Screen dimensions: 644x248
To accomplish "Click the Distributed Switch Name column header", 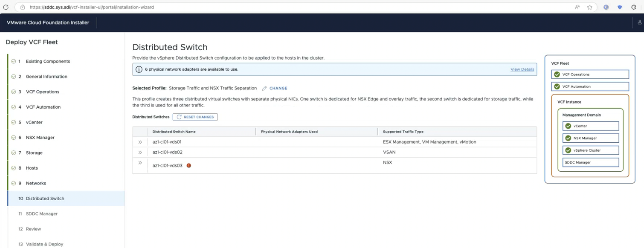I will (174, 132).
